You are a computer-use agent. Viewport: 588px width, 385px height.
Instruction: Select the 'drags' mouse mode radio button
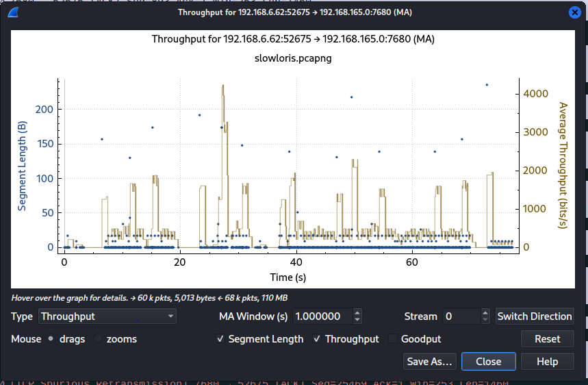click(x=51, y=339)
